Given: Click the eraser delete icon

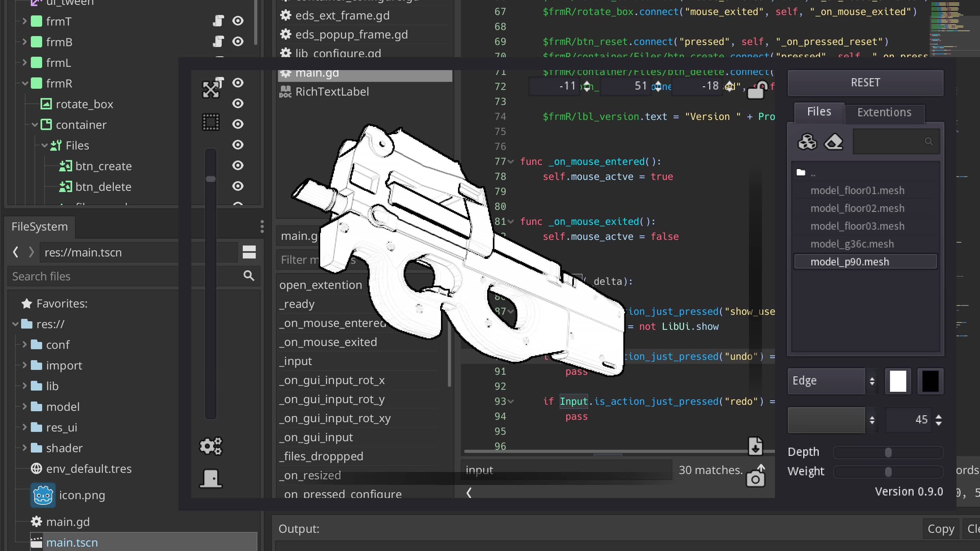Looking at the screenshot, I should (833, 142).
